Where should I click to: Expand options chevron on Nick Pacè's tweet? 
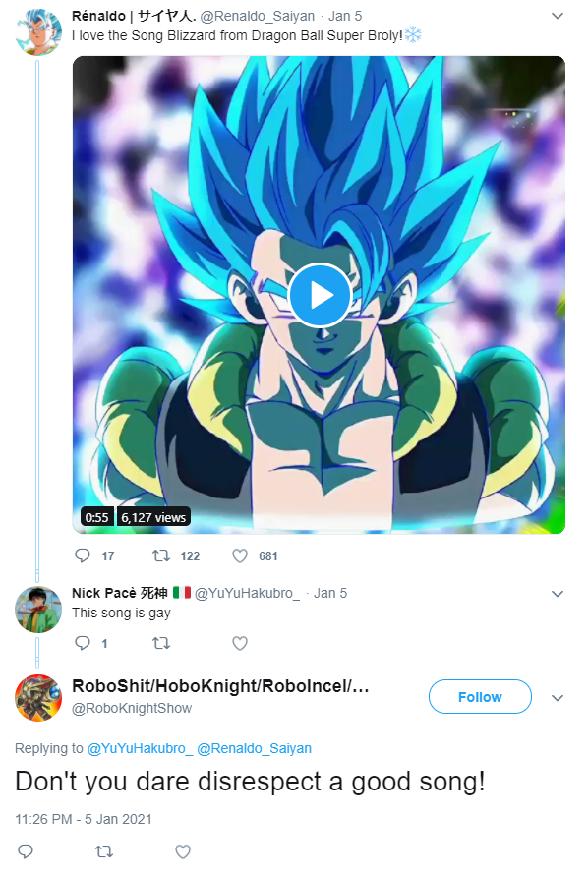pyautogui.click(x=558, y=594)
